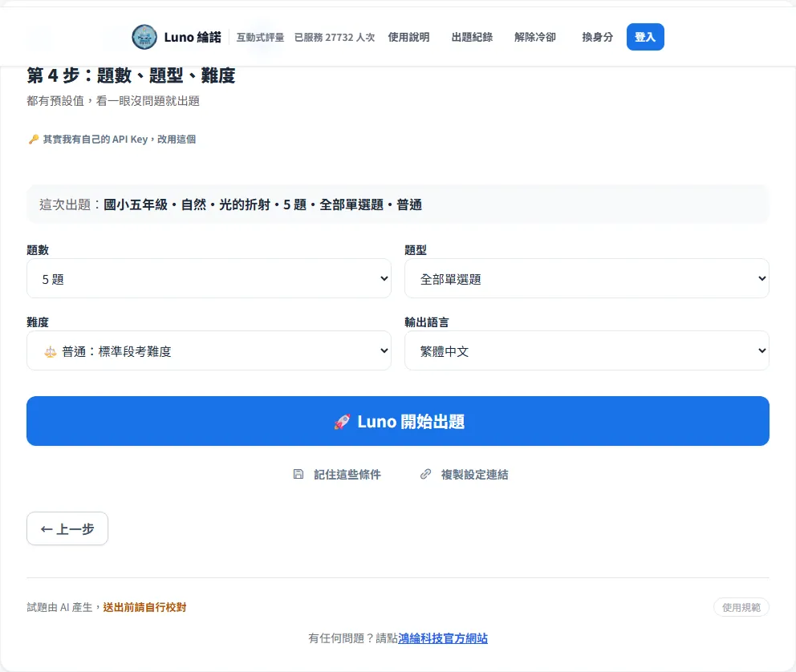Screen dimensions: 796x672
Task: Click the key icon beside API Key text
Action: [34, 139]
